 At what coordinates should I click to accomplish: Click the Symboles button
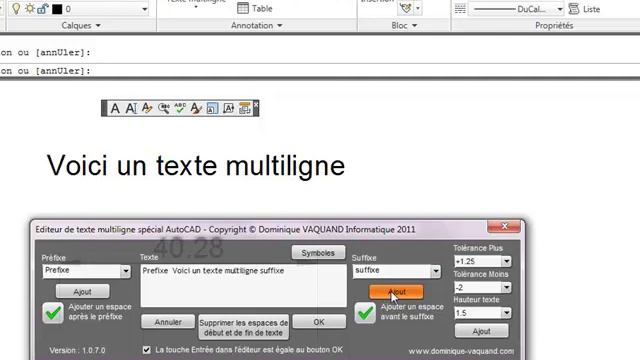point(318,253)
